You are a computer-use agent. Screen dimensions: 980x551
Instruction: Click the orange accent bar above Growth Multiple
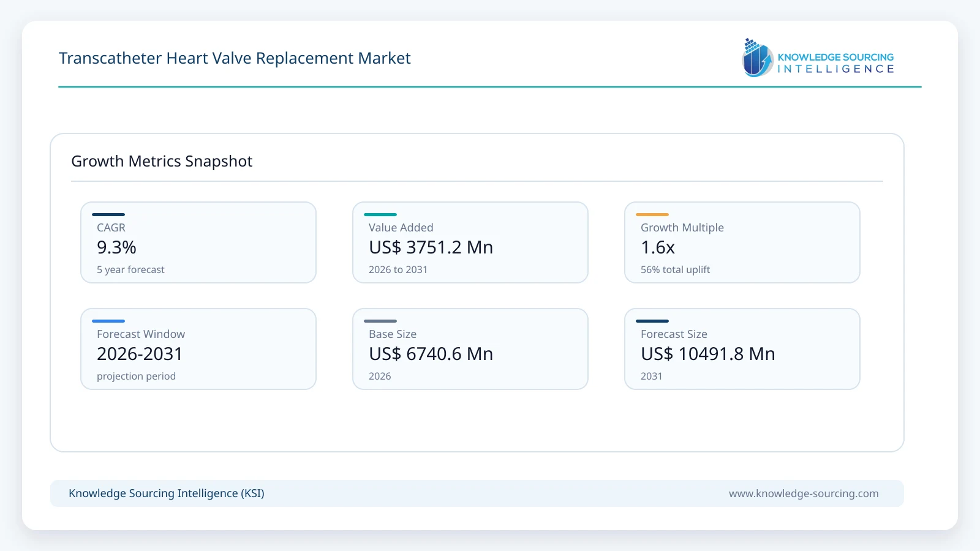coord(652,214)
